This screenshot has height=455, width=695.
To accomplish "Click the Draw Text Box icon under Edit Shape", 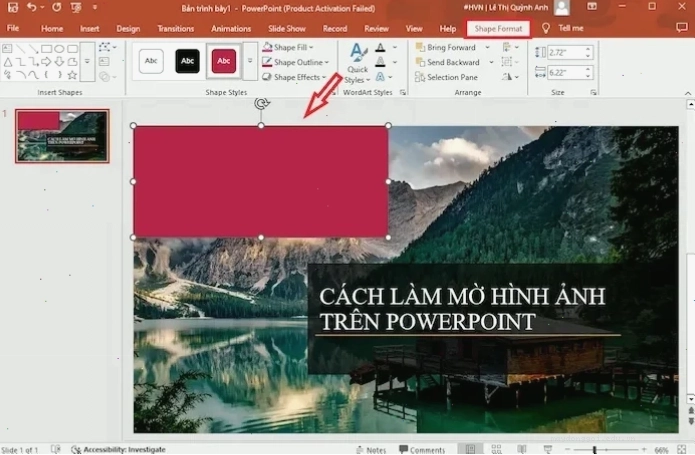I will point(104,62).
